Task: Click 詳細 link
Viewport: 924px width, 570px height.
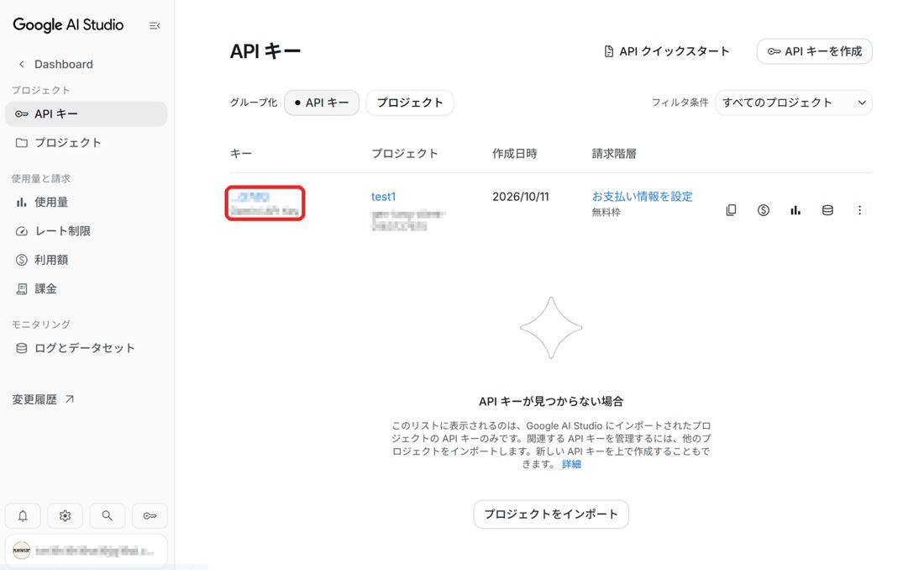Action: (571, 464)
